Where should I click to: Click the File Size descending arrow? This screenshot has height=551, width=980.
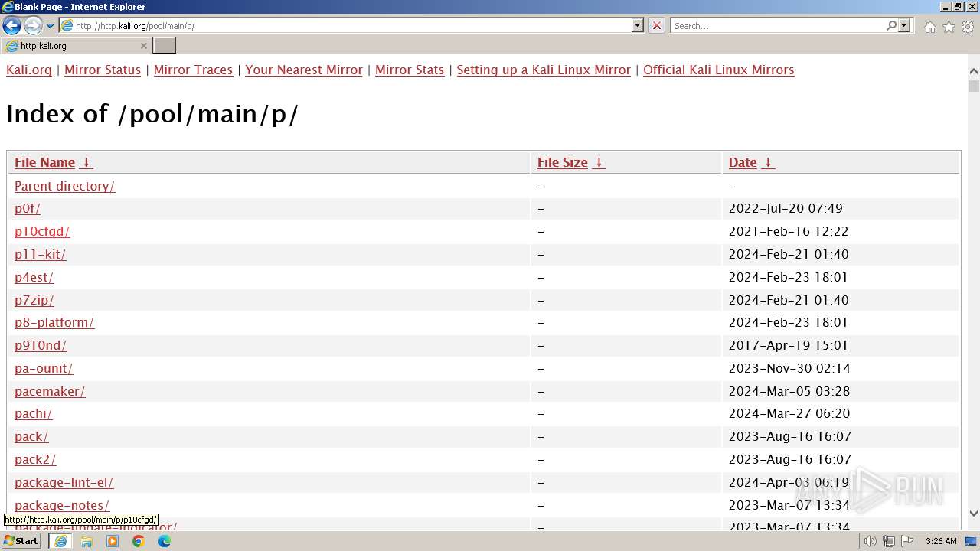tap(599, 162)
